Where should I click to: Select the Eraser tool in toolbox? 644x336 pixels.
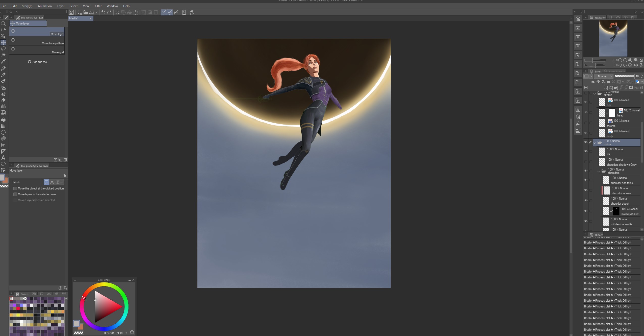pyautogui.click(x=3, y=100)
